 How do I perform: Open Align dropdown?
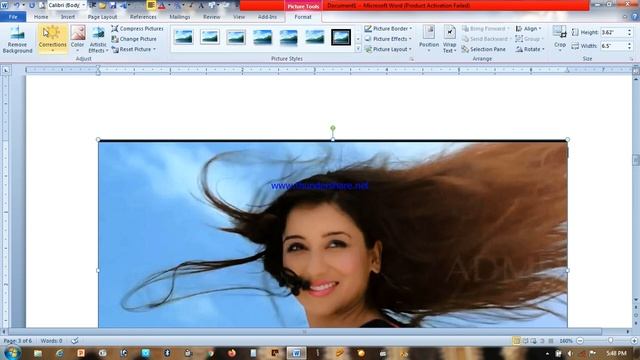529,29
